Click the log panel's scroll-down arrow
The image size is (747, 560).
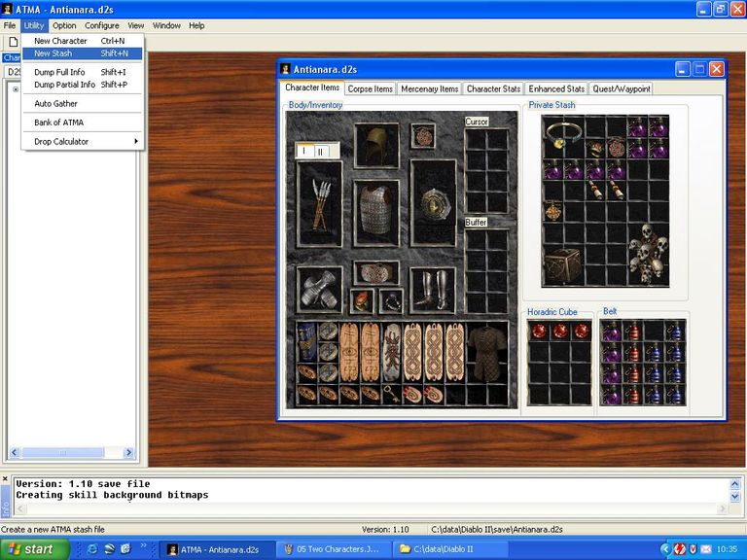(x=734, y=497)
